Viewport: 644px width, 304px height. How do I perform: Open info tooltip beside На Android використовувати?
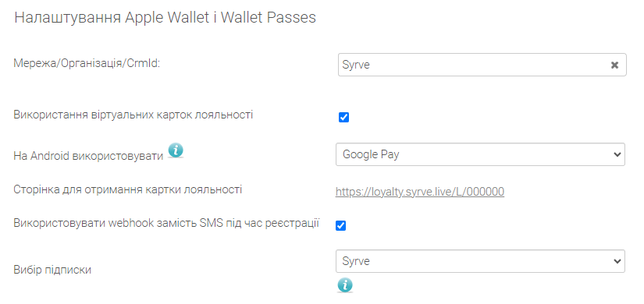click(x=176, y=150)
